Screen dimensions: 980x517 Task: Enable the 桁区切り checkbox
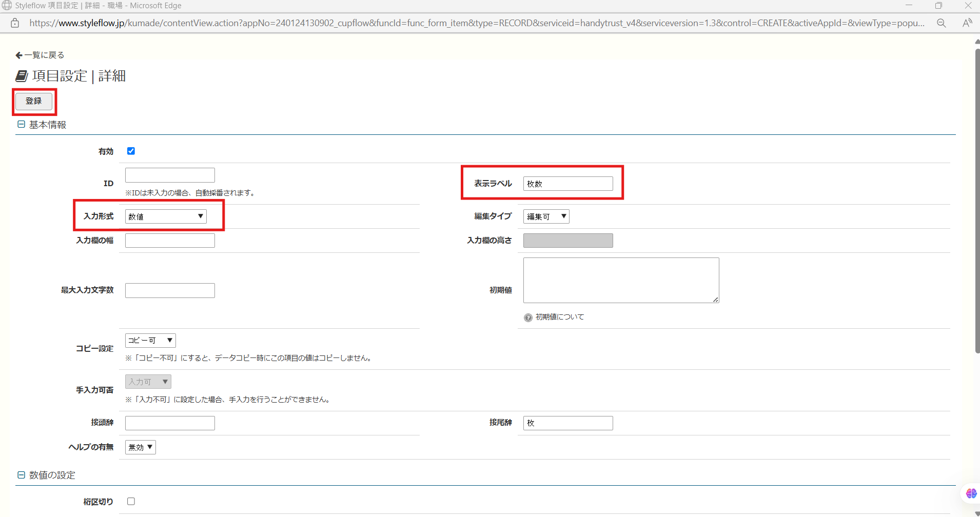(x=131, y=501)
